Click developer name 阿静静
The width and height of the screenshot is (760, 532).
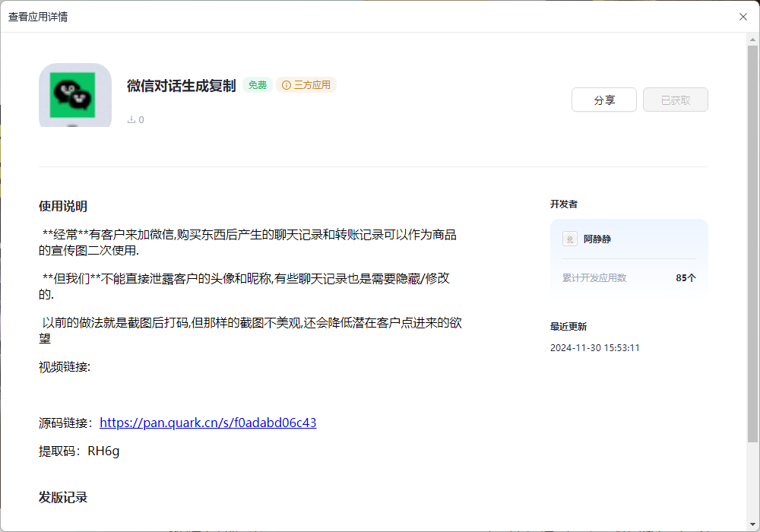point(597,239)
